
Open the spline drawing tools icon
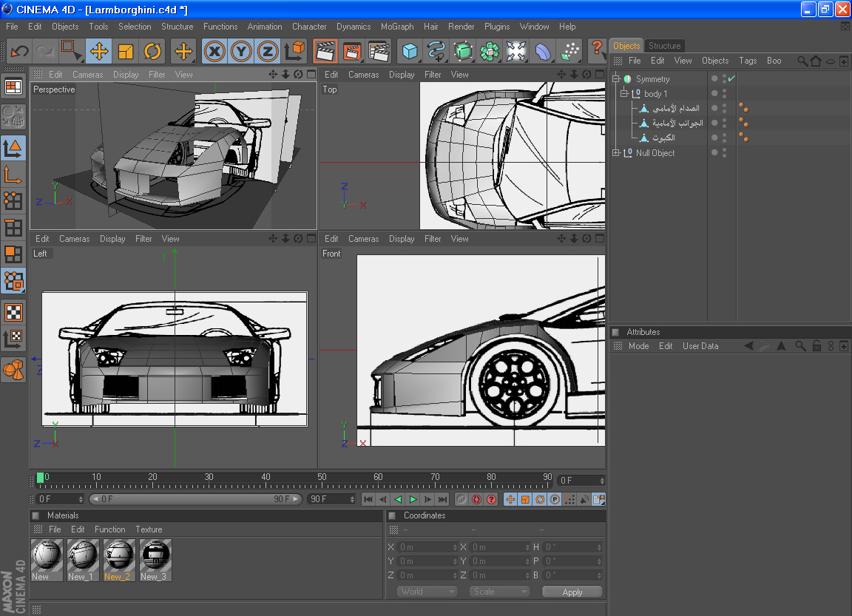436,52
